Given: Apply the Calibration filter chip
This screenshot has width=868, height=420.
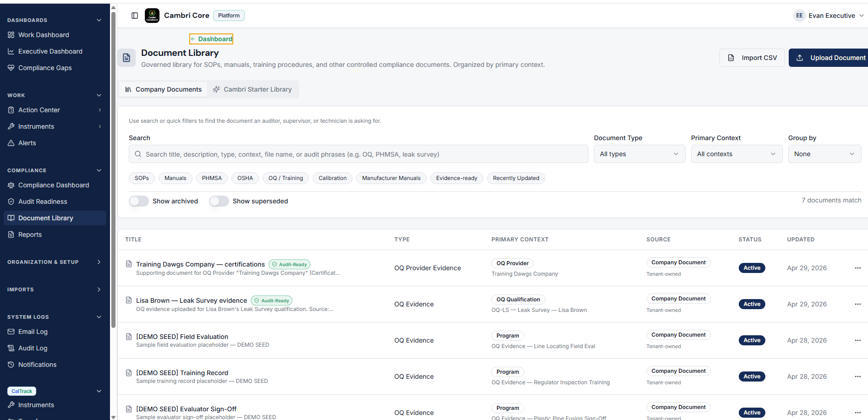Looking at the screenshot, I should (x=333, y=178).
